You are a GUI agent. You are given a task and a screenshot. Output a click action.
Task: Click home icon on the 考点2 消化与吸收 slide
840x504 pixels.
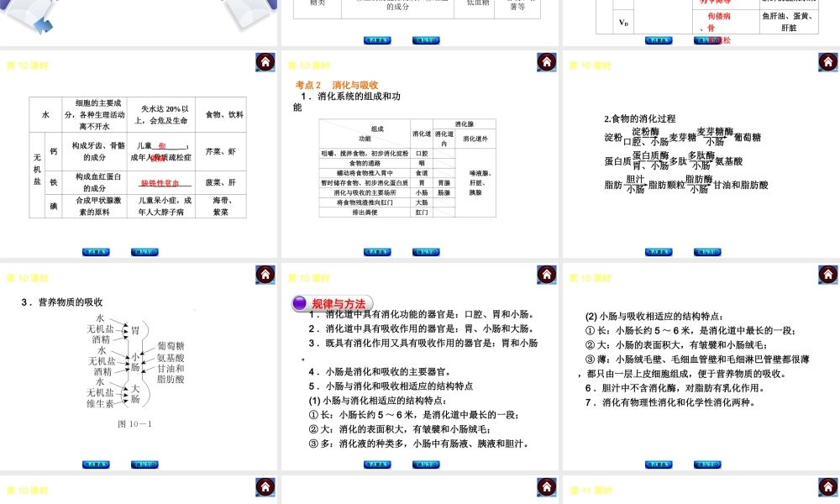tap(547, 62)
